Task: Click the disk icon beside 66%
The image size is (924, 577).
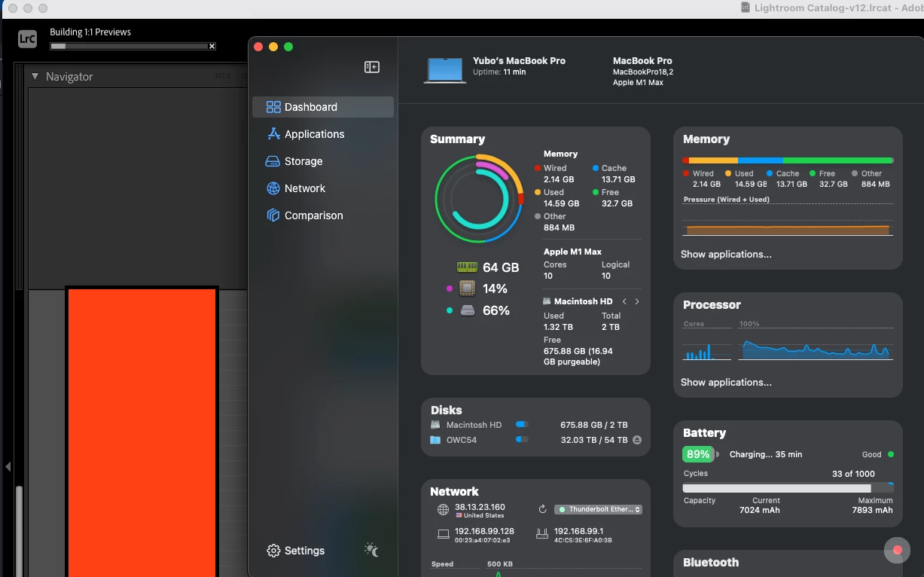Action: pos(467,310)
